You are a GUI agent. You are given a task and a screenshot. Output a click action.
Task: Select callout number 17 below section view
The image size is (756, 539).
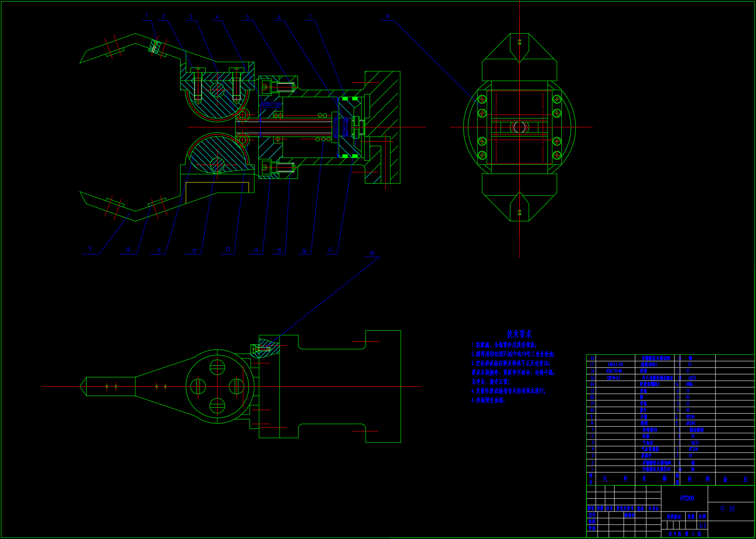point(330,250)
